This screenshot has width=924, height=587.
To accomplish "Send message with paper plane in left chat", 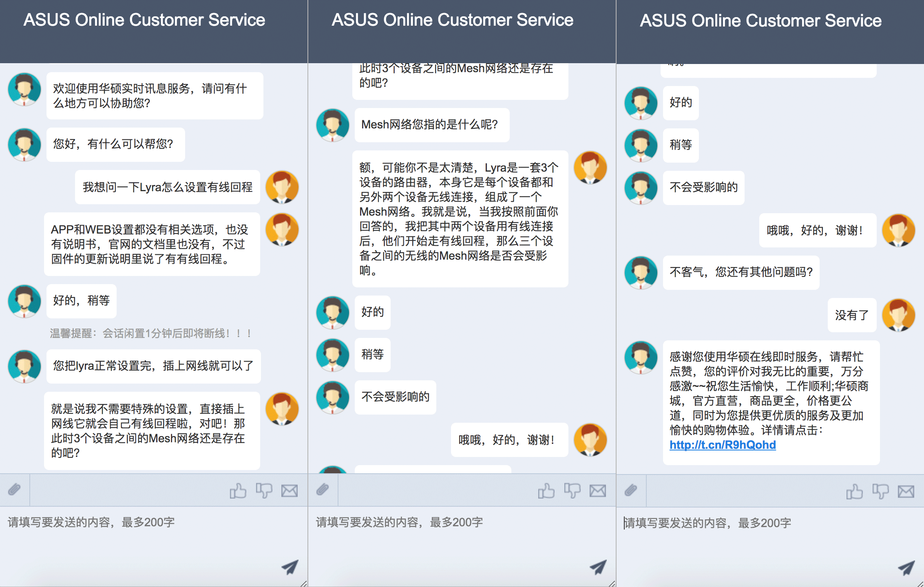I will click(290, 567).
